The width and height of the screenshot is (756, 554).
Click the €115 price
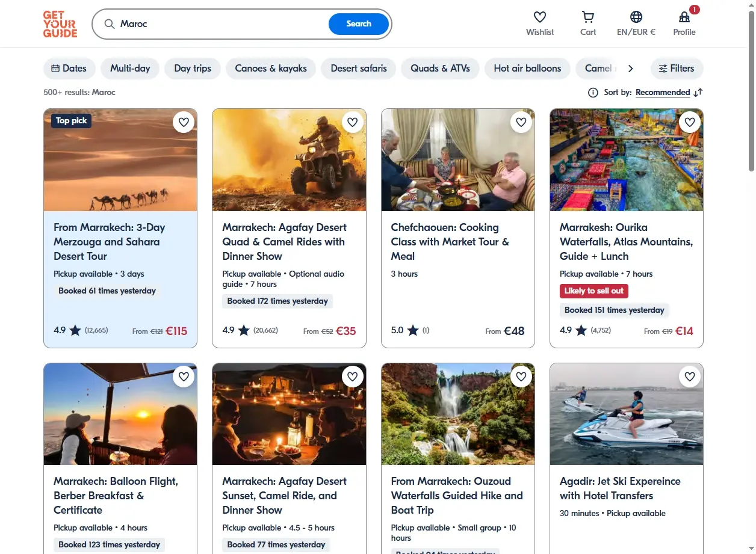coord(176,331)
